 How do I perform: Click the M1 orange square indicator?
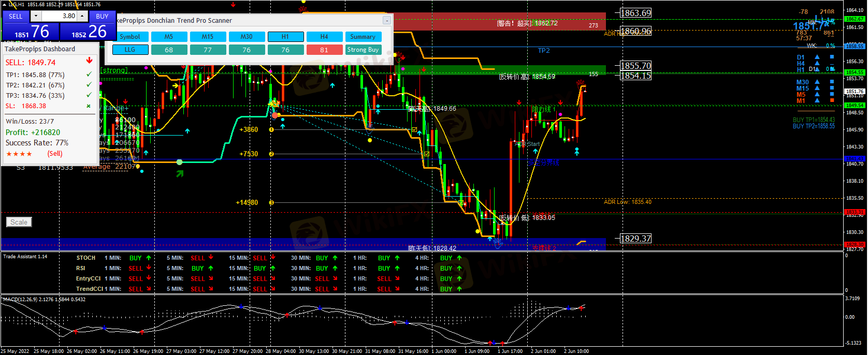(832, 100)
